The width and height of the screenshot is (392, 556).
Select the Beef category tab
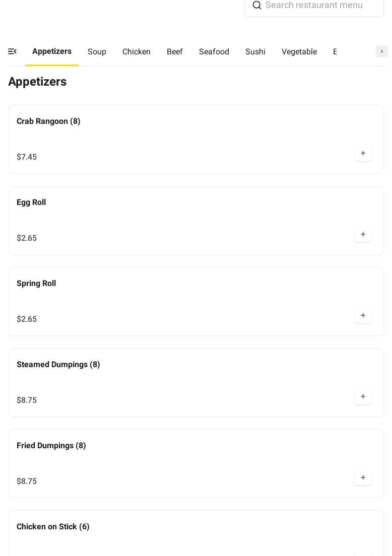175,52
